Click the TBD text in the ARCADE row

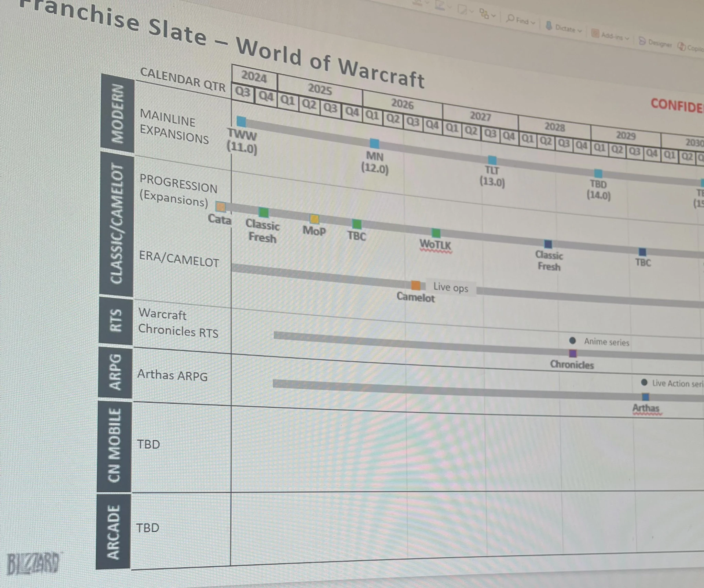[148, 528]
